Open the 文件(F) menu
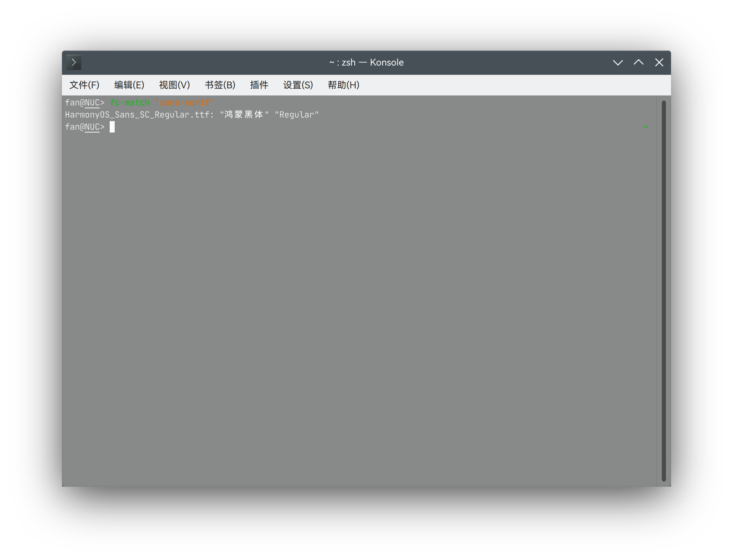The width and height of the screenshot is (733, 560). coord(84,85)
